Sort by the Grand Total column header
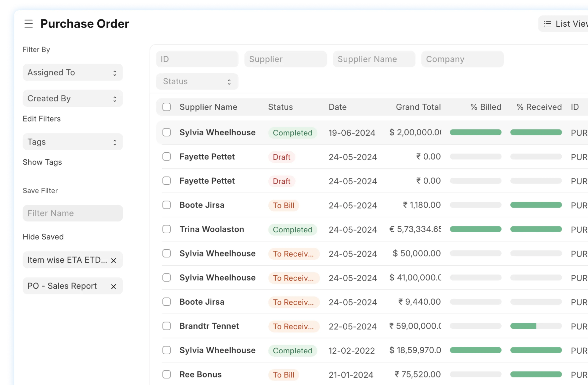Viewport: 588px width, 385px height. point(418,107)
